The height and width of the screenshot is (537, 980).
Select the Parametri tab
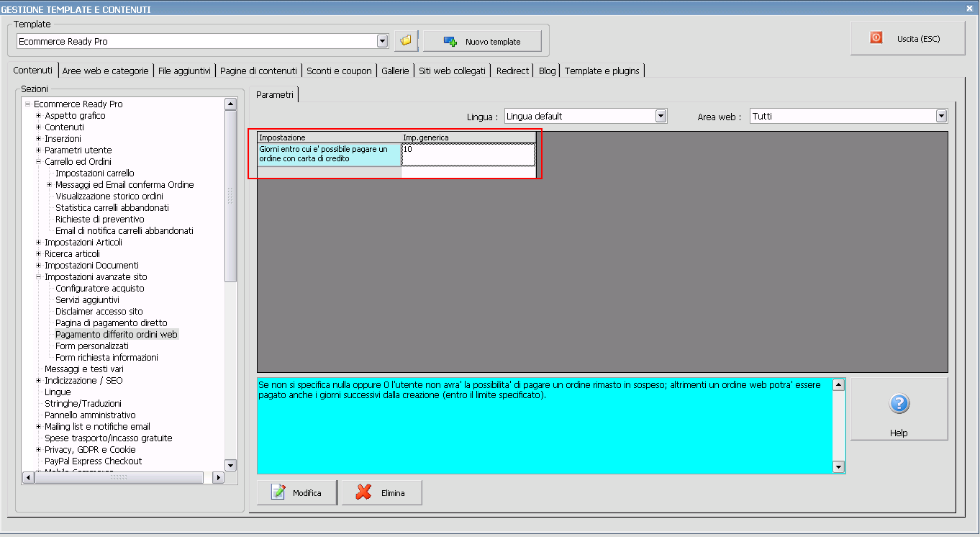(x=275, y=94)
